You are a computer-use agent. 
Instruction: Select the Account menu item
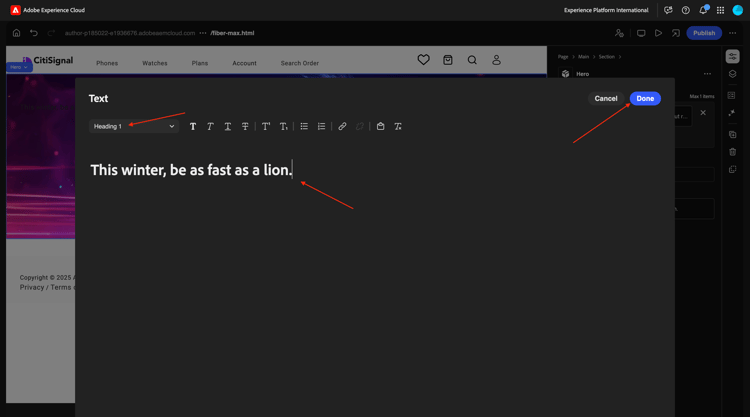(x=244, y=63)
